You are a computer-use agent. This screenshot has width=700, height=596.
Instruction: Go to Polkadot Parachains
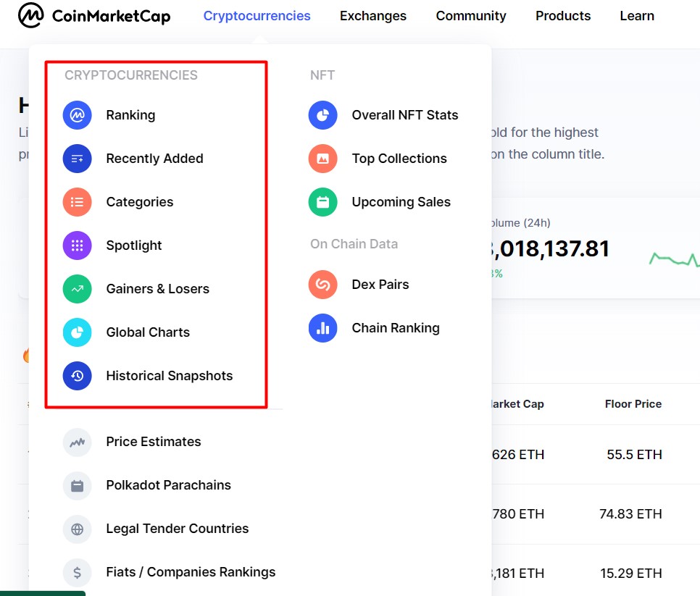tap(168, 485)
